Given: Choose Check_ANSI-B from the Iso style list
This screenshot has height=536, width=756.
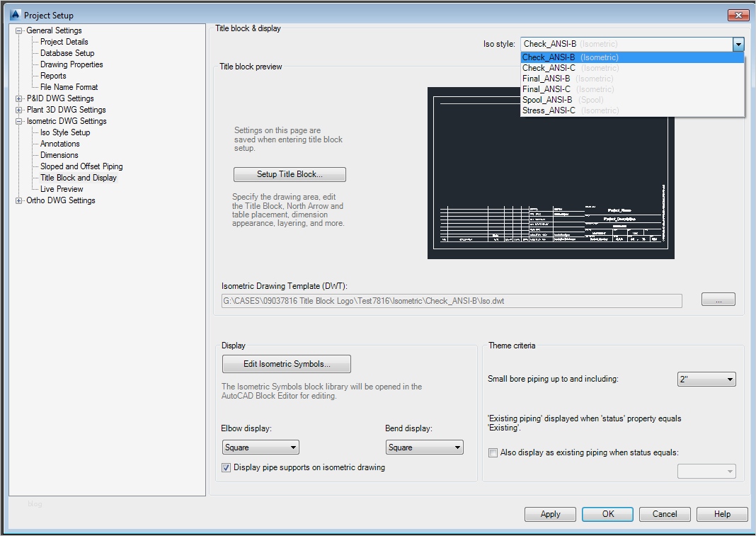Looking at the screenshot, I should 632,57.
